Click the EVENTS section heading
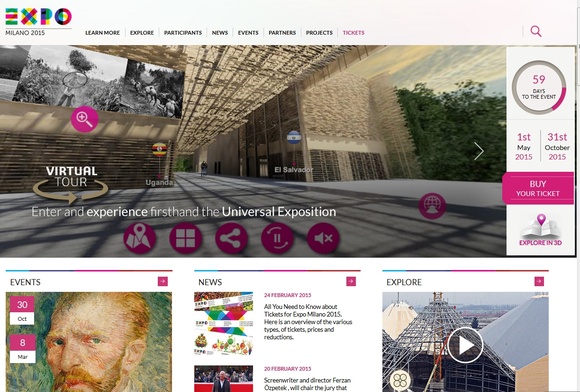The width and height of the screenshot is (580, 392). point(25,282)
